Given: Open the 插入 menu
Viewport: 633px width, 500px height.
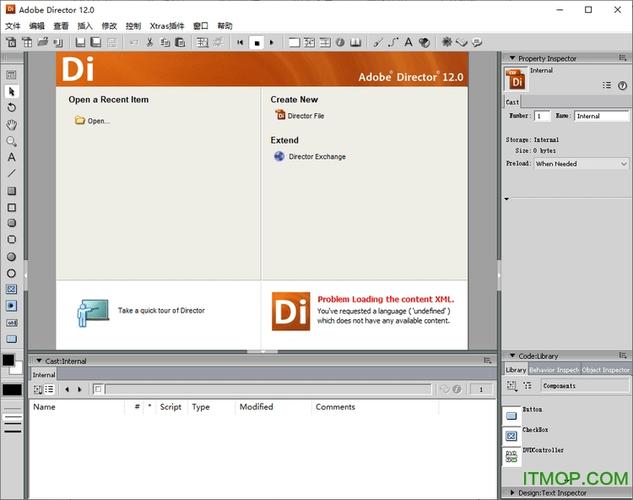Looking at the screenshot, I should tap(85, 26).
